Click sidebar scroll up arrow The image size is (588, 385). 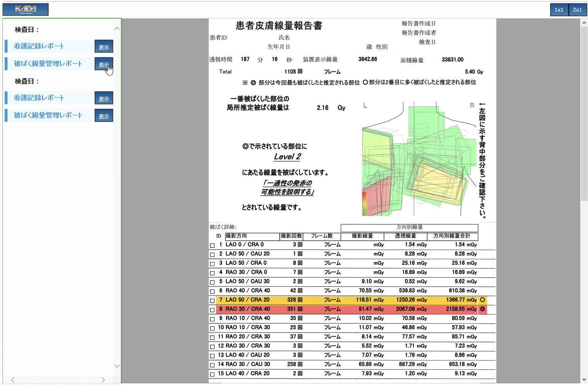117,29
